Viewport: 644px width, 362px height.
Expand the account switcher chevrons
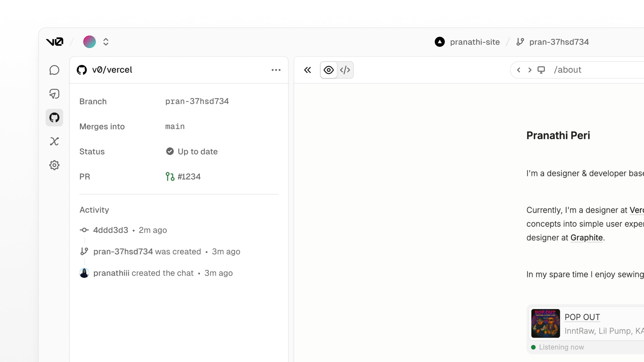pyautogui.click(x=106, y=42)
